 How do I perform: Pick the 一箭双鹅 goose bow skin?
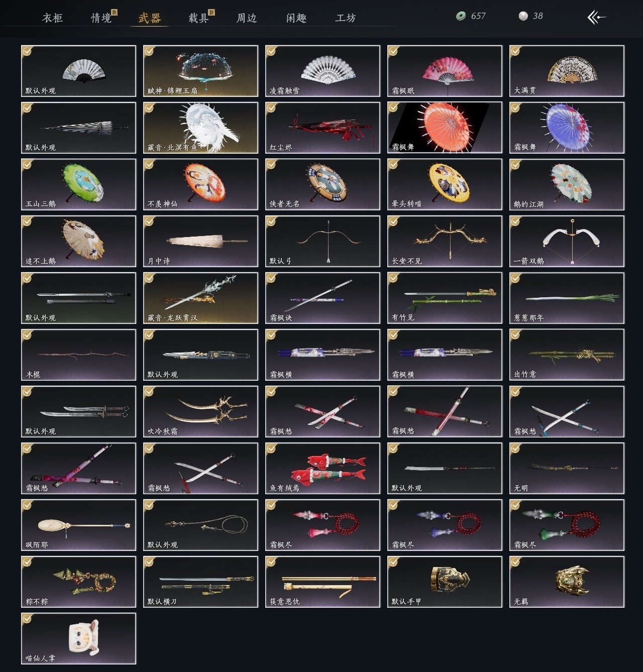567,241
